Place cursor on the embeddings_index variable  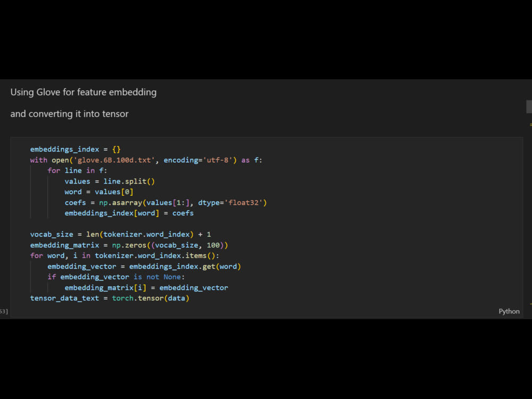click(x=64, y=149)
